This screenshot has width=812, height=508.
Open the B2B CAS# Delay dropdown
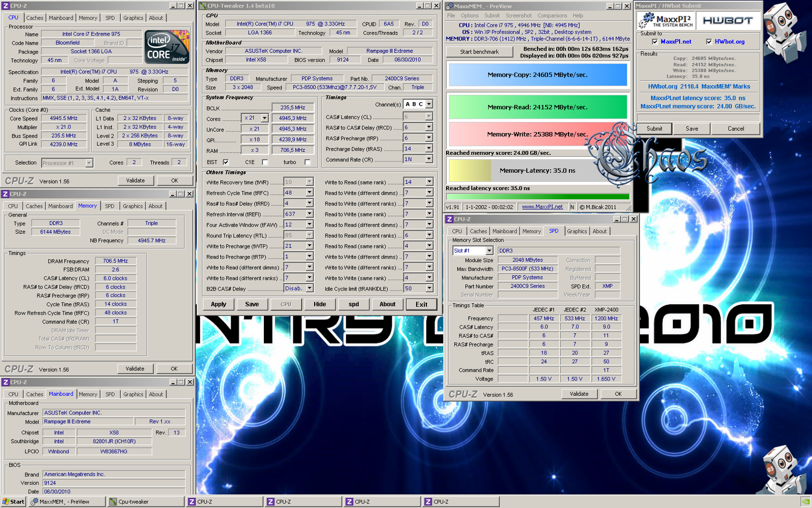tap(309, 288)
